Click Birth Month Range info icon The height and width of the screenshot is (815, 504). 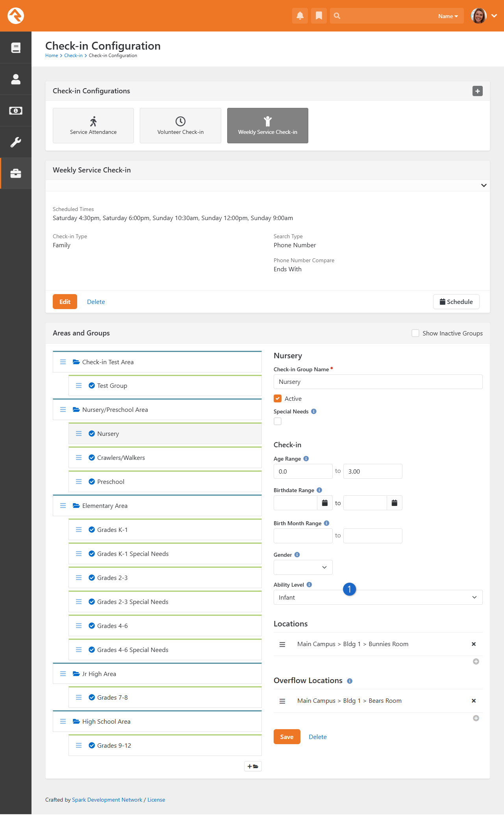(x=326, y=523)
